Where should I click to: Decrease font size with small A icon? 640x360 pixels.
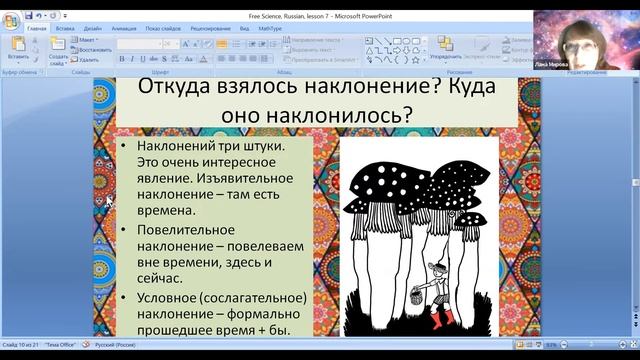coord(196,44)
